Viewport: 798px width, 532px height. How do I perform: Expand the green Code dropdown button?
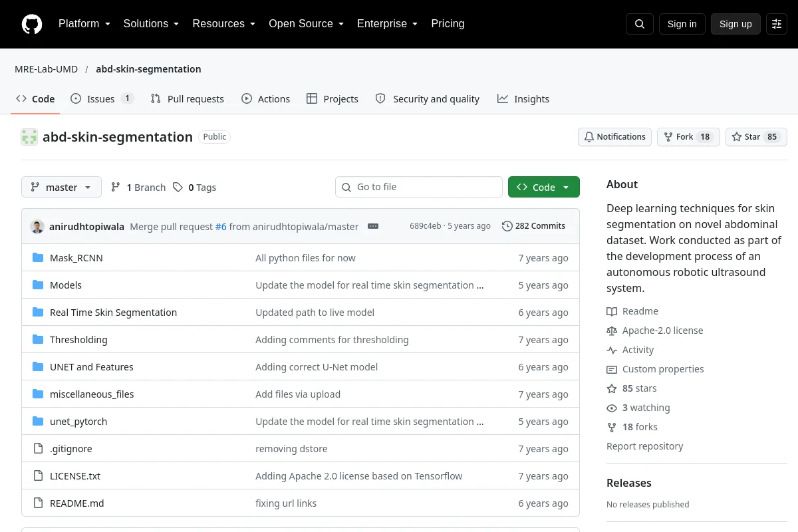[x=544, y=188]
